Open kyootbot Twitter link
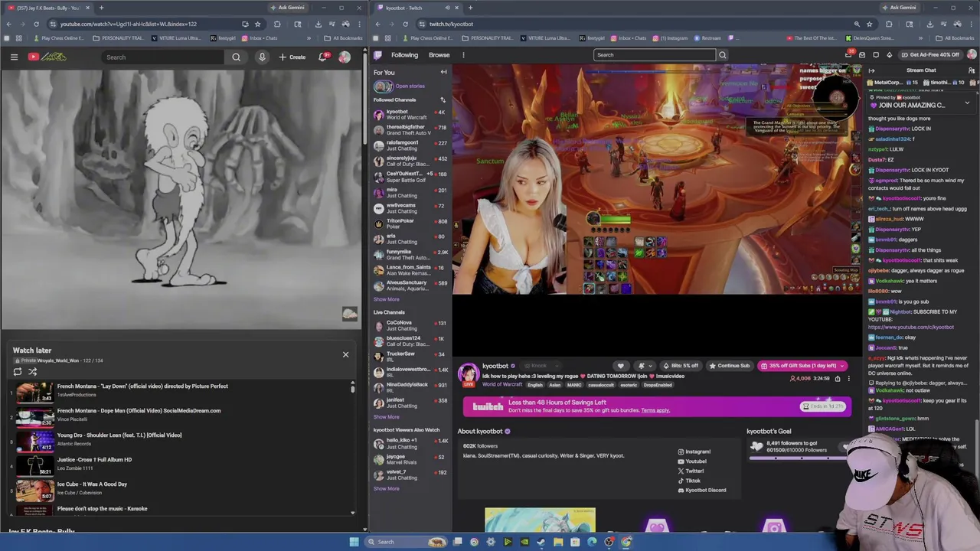 [x=691, y=471]
